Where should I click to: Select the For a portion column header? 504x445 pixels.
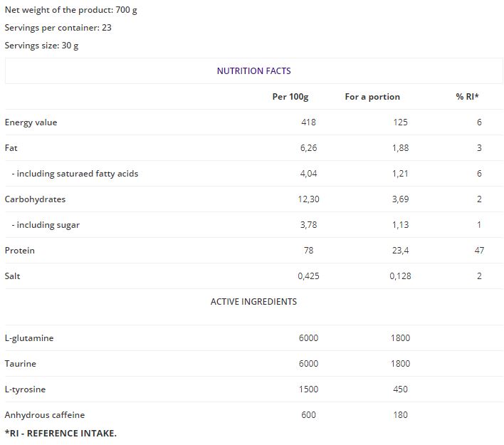(x=372, y=97)
